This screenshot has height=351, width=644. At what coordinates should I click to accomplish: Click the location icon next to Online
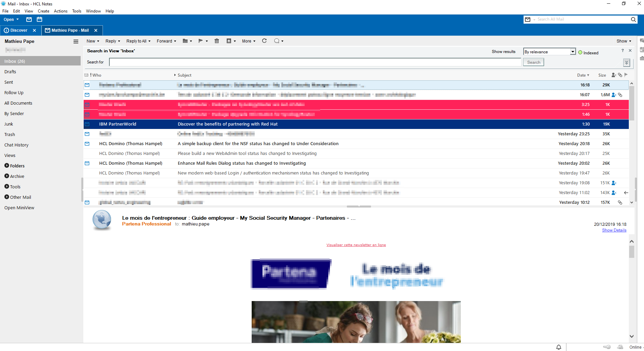[620, 347]
